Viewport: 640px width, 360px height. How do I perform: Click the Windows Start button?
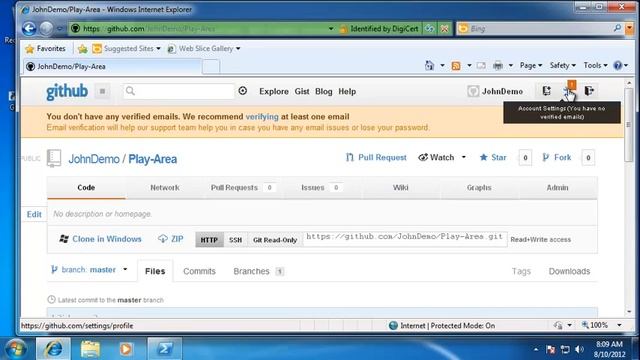pos(16,349)
